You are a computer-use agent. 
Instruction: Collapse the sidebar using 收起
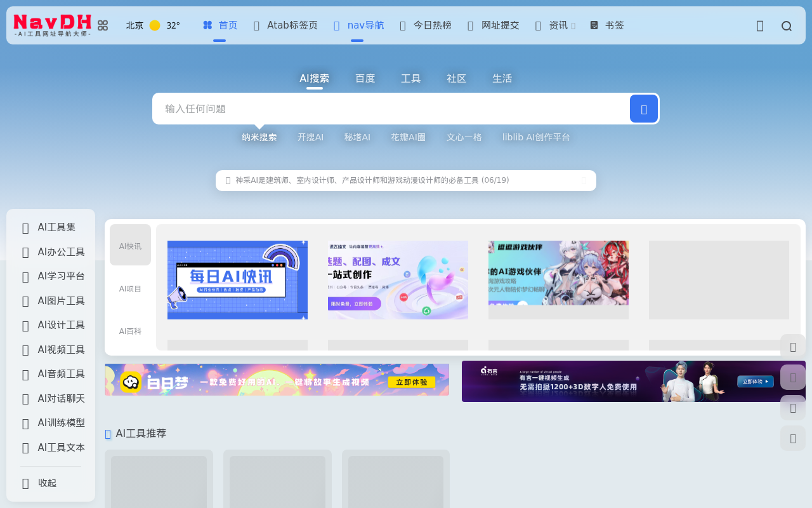click(x=48, y=483)
